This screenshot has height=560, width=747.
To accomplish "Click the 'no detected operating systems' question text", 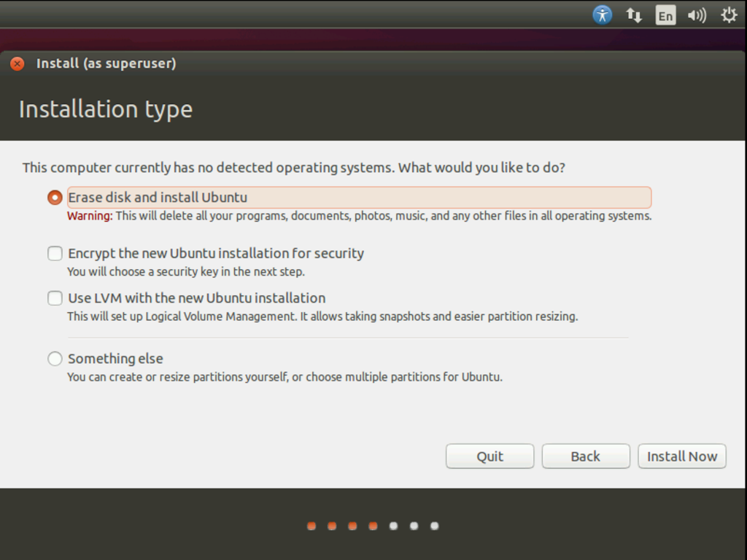I will [294, 168].
